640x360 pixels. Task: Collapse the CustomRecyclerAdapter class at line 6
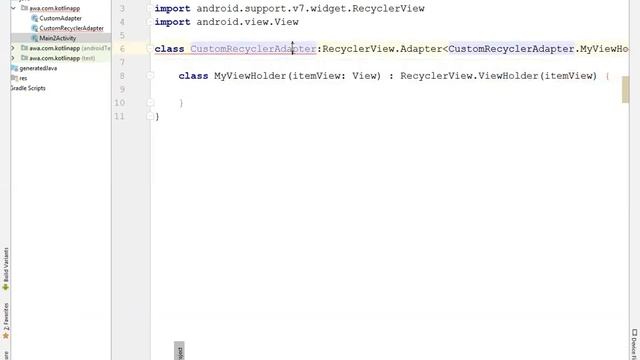coord(150,49)
